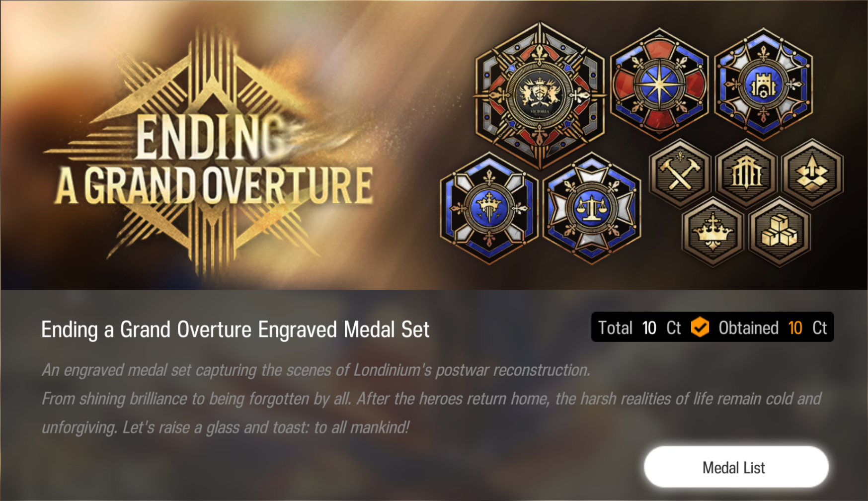Viewport: 868px width, 501px height.
Task: Select the golden crown bronze medal
Action: [x=712, y=232]
